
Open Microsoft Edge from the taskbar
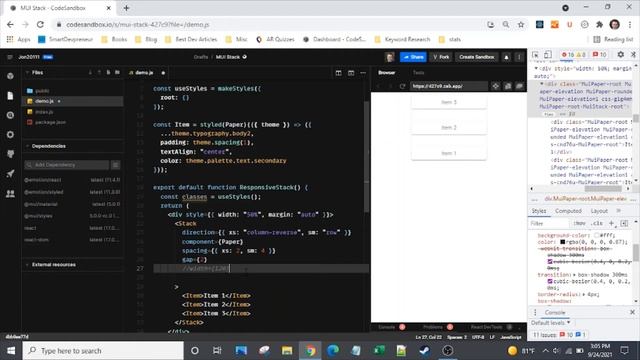tap(333, 351)
